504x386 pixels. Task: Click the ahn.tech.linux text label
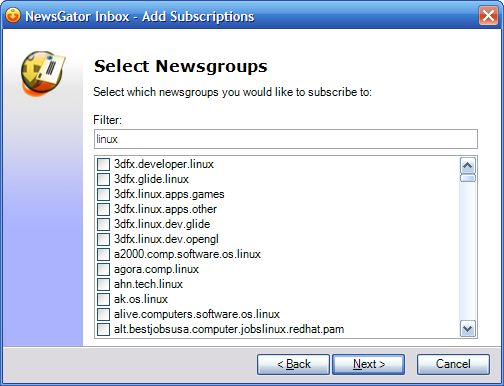click(148, 284)
